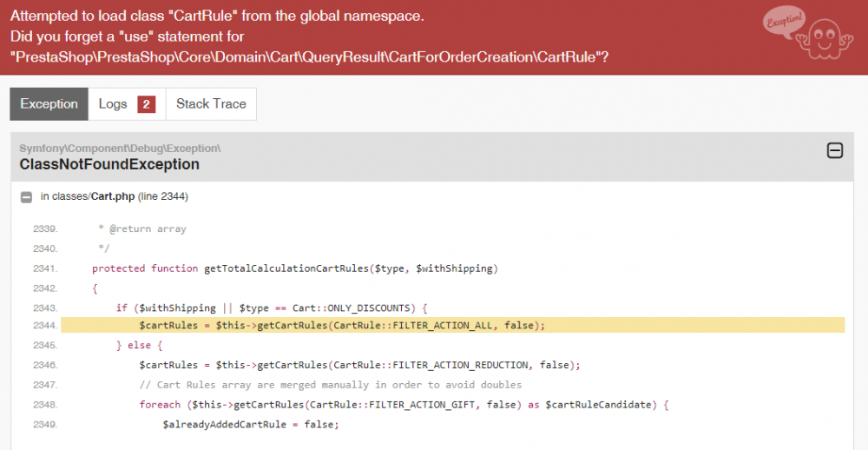Click the Symfony\Component\Debug\Exception namespace label
Image resolution: width=868 pixels, height=450 pixels.
[120, 148]
